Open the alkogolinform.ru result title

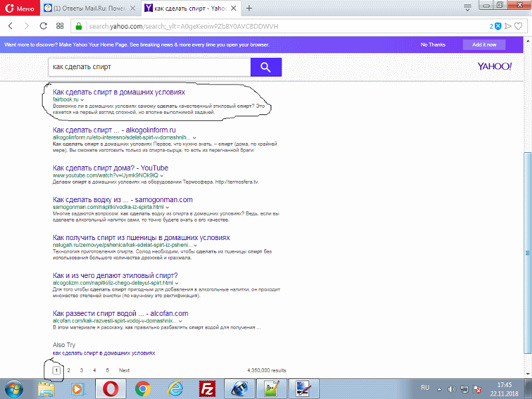pos(114,130)
